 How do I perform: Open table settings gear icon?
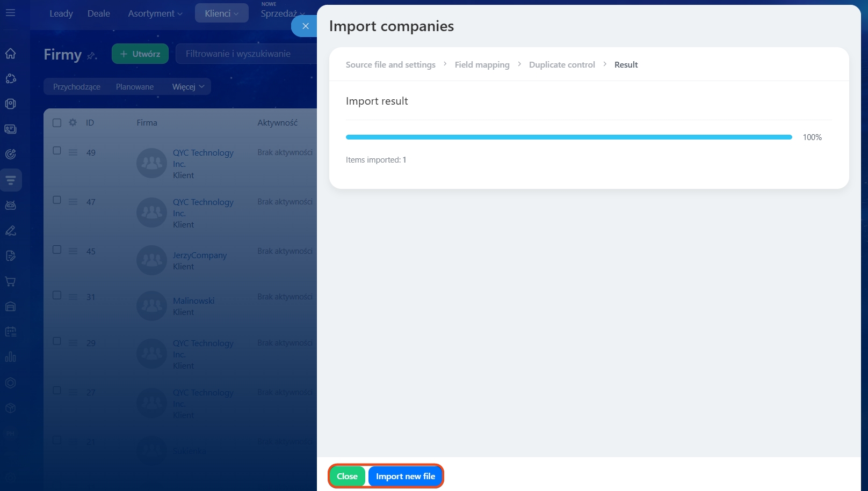coord(73,122)
